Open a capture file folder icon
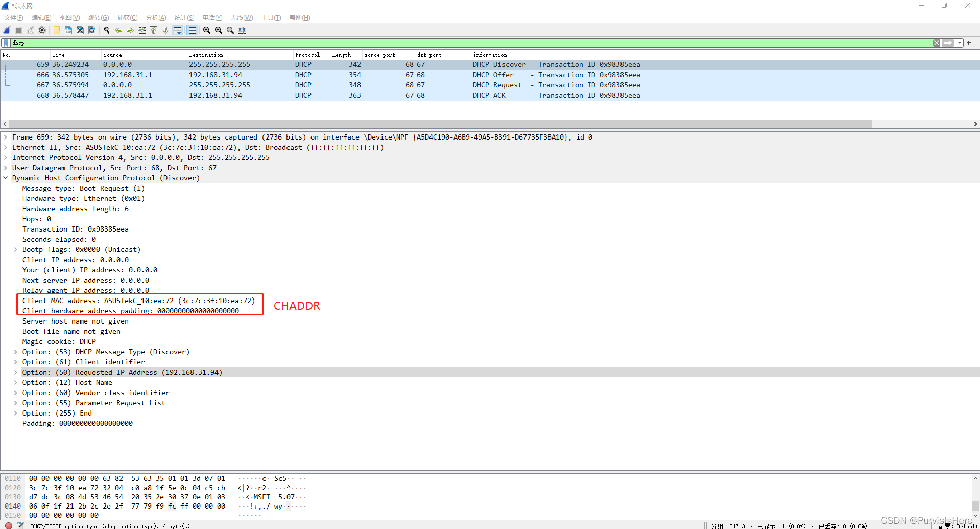This screenshot has width=980, height=529. [x=57, y=31]
